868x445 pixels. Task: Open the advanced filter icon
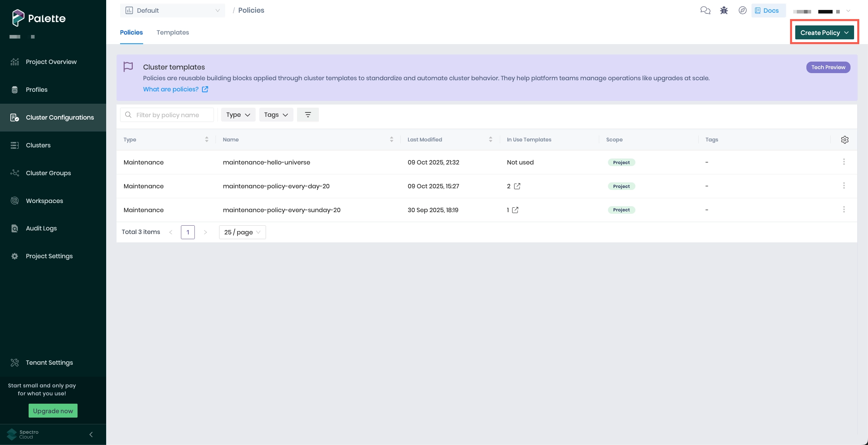click(x=308, y=114)
